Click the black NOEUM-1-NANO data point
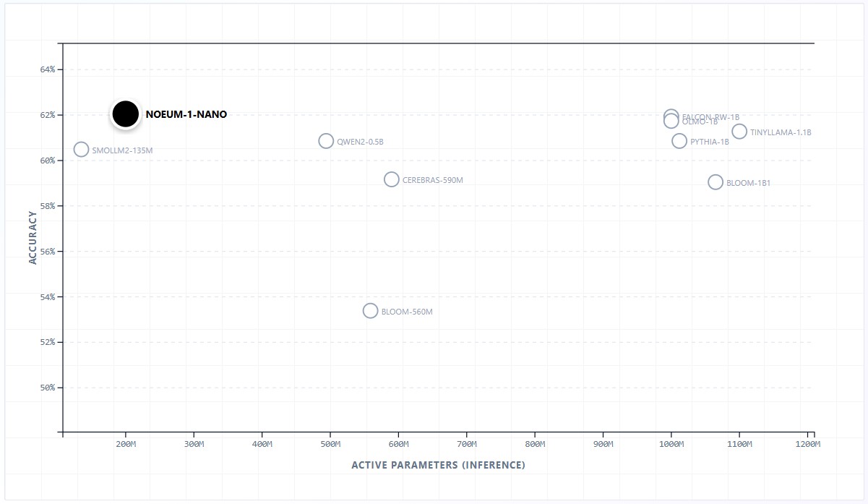Viewport: 868px width, 504px height. (125, 114)
